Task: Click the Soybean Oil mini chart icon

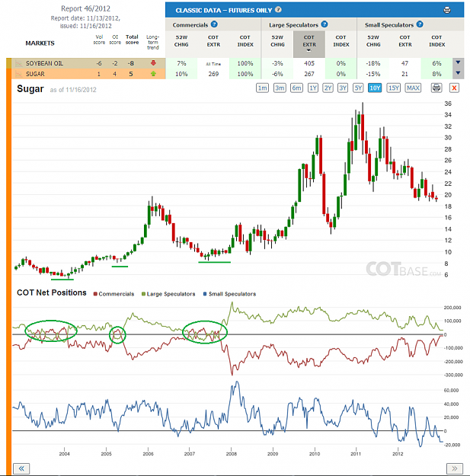Action: pos(18,63)
